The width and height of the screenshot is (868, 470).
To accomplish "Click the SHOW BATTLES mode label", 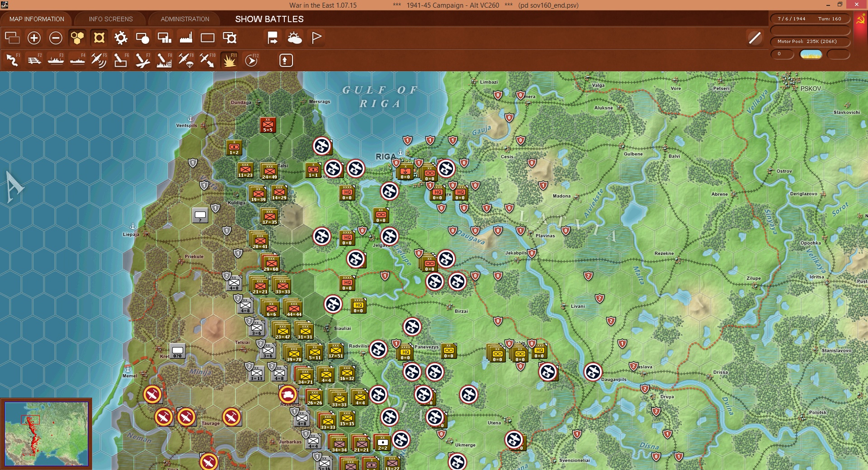I will [x=269, y=19].
